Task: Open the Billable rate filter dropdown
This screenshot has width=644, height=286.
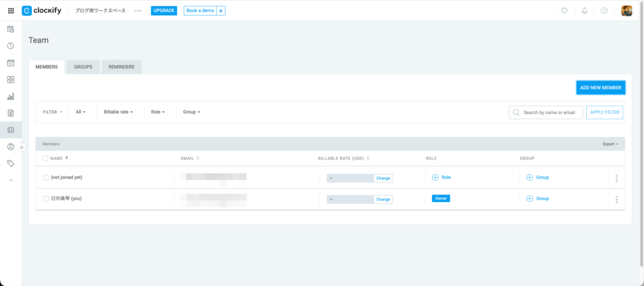Action: (118, 112)
